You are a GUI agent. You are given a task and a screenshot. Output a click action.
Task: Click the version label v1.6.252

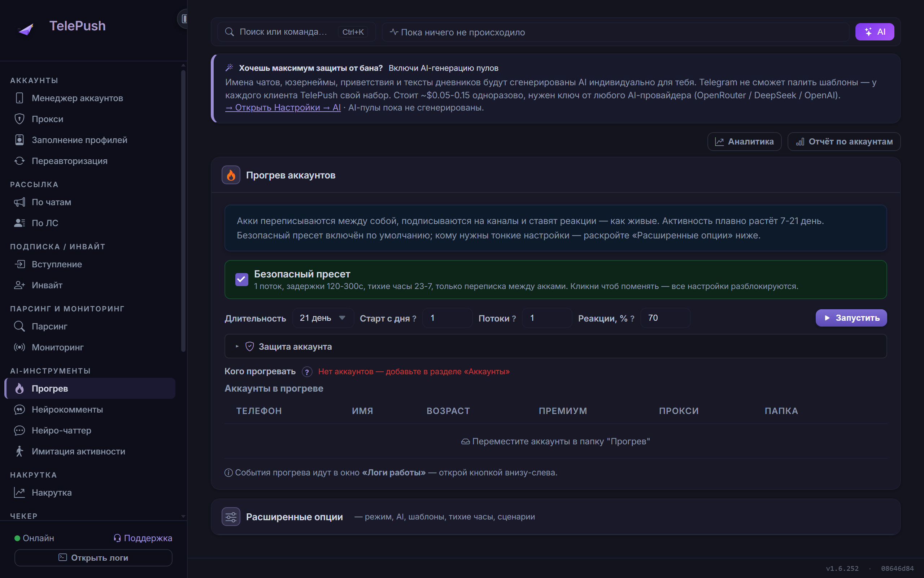pos(842,569)
